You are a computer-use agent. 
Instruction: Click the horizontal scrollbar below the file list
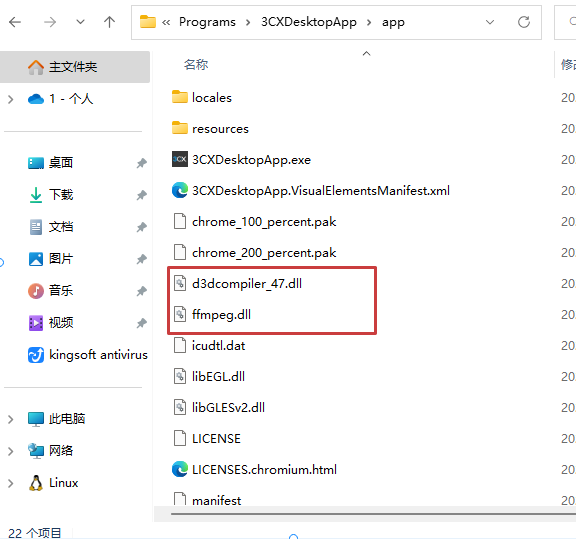point(373,514)
